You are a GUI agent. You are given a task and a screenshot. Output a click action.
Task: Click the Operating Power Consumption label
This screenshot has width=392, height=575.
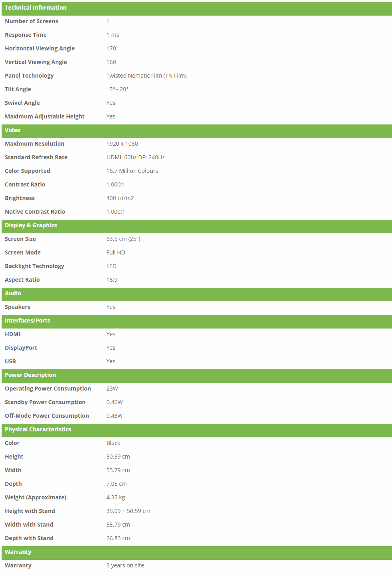[48, 389]
